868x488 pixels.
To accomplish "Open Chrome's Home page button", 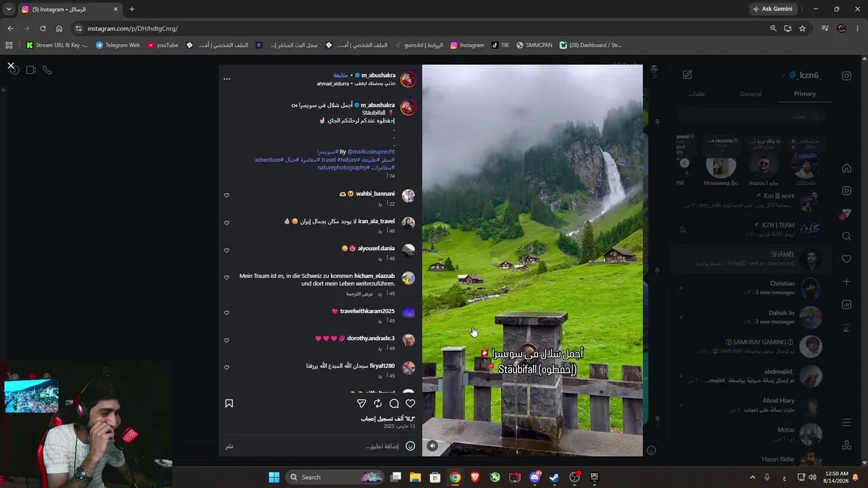I will pyautogui.click(x=59, y=28).
